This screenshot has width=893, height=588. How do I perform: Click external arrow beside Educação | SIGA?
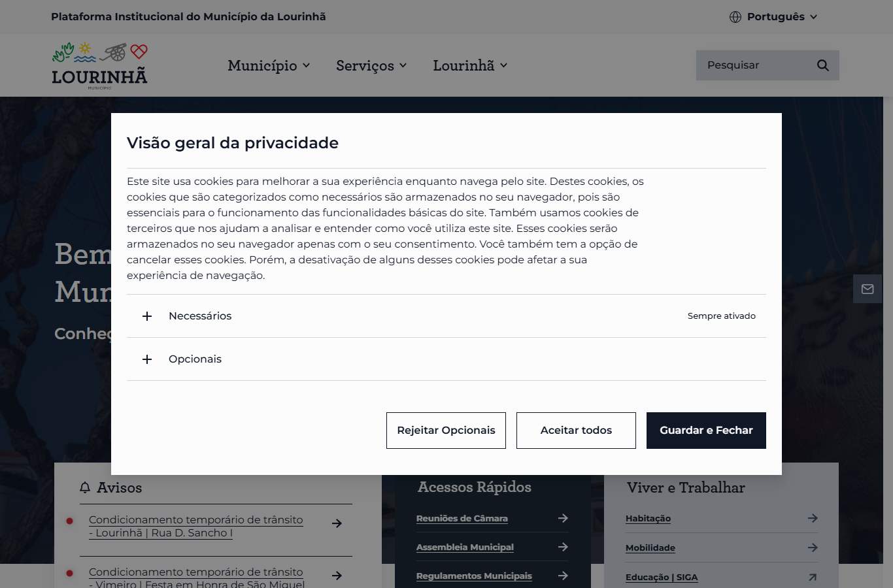point(813,577)
